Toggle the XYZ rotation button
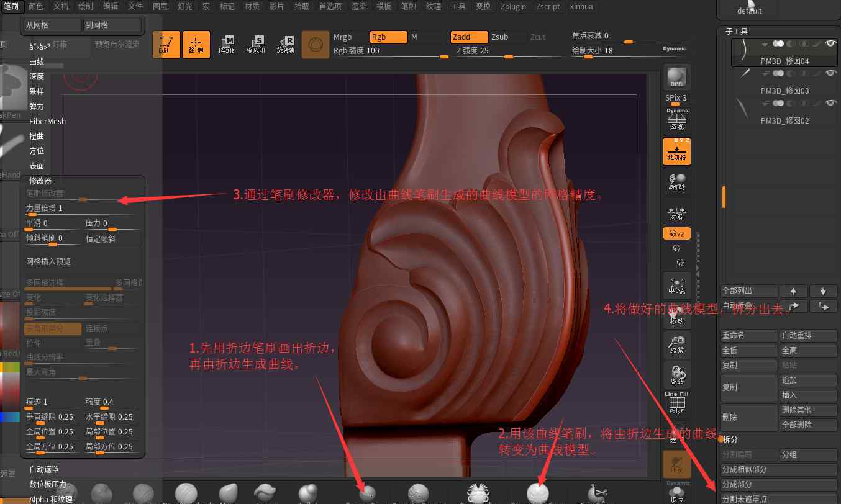Screen dimensions: 841x504 [x=677, y=234]
